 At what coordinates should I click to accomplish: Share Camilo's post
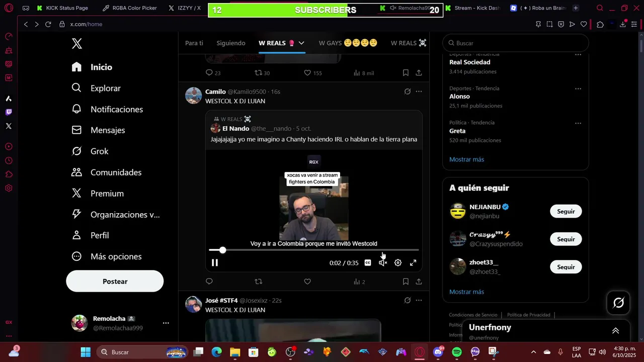pyautogui.click(x=419, y=282)
